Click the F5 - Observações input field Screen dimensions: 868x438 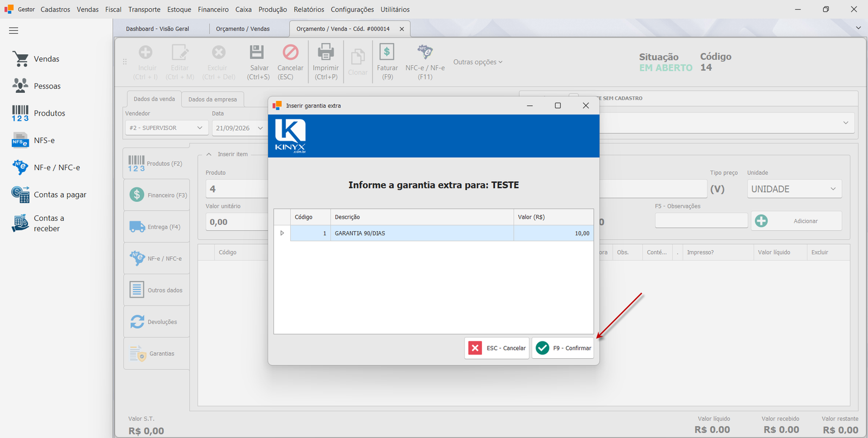701,220
